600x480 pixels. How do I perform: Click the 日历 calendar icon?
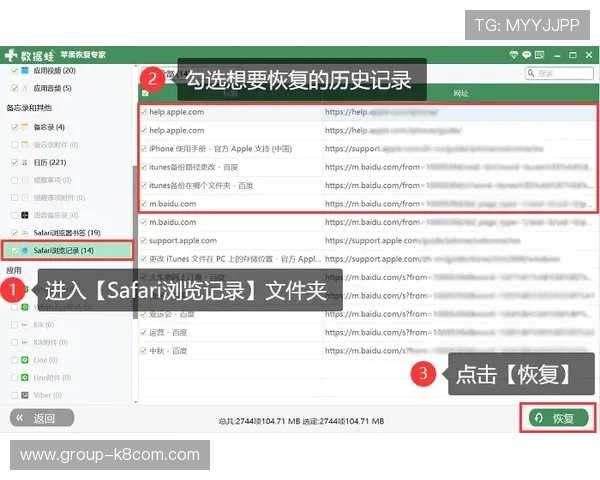(25, 162)
